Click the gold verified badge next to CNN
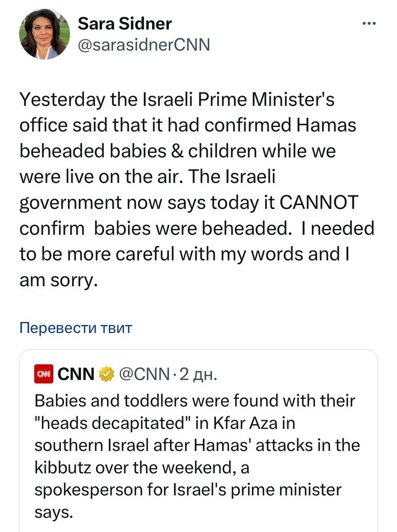 pos(106,374)
